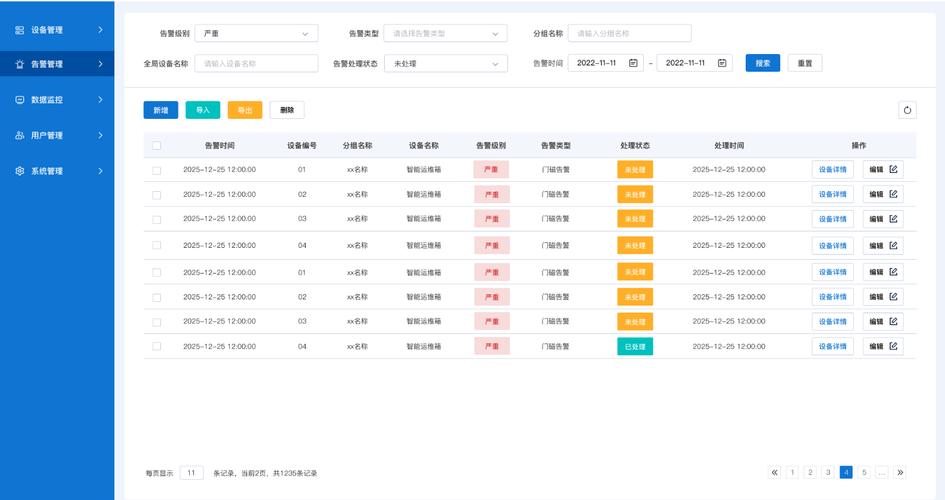Open 设备详情 for second device 03 row

click(x=833, y=321)
